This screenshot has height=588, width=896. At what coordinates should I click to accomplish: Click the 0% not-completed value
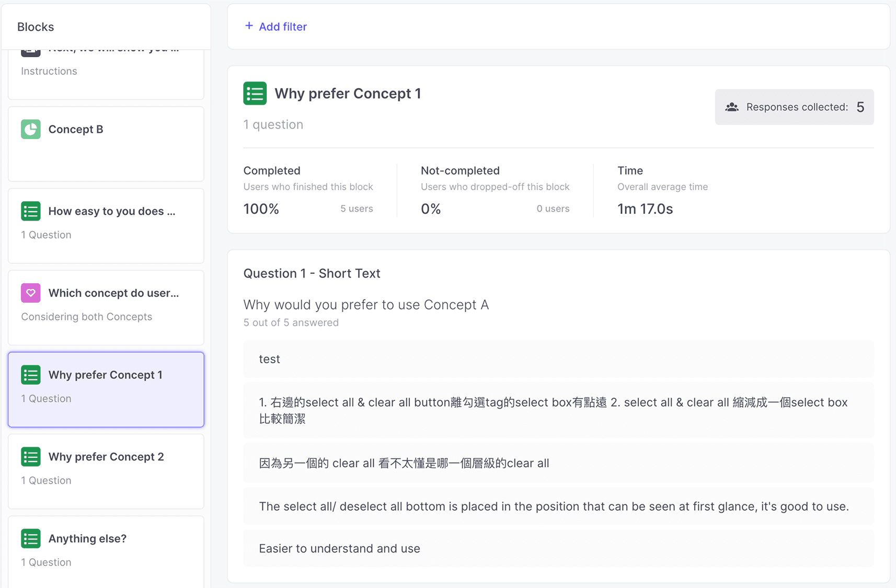click(431, 209)
